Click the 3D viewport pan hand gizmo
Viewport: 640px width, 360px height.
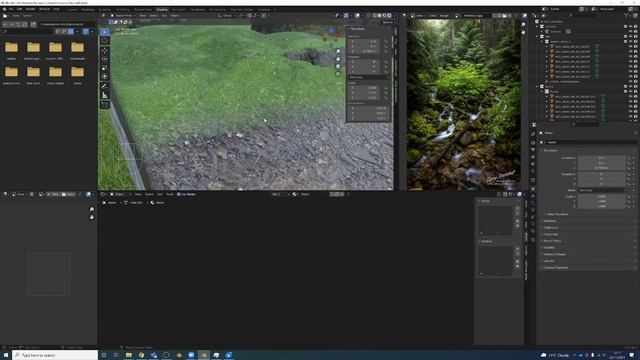(338, 59)
